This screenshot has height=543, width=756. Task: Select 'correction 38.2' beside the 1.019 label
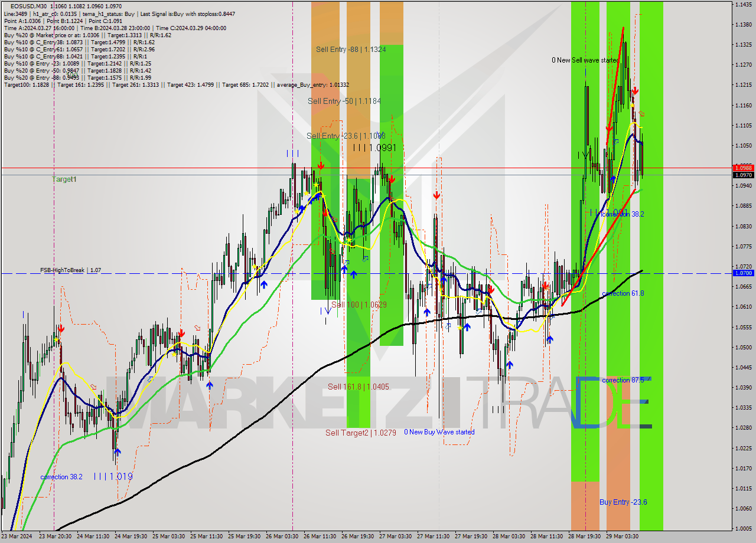point(61,477)
